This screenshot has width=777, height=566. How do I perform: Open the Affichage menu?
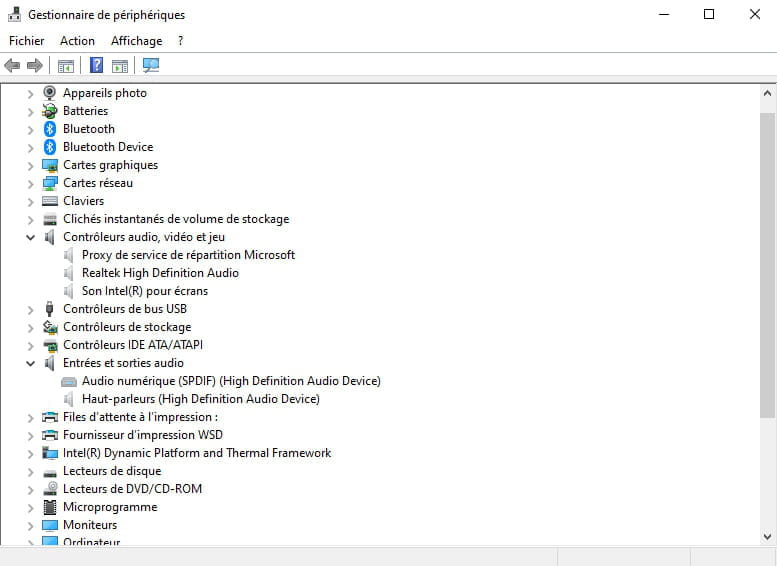(137, 41)
